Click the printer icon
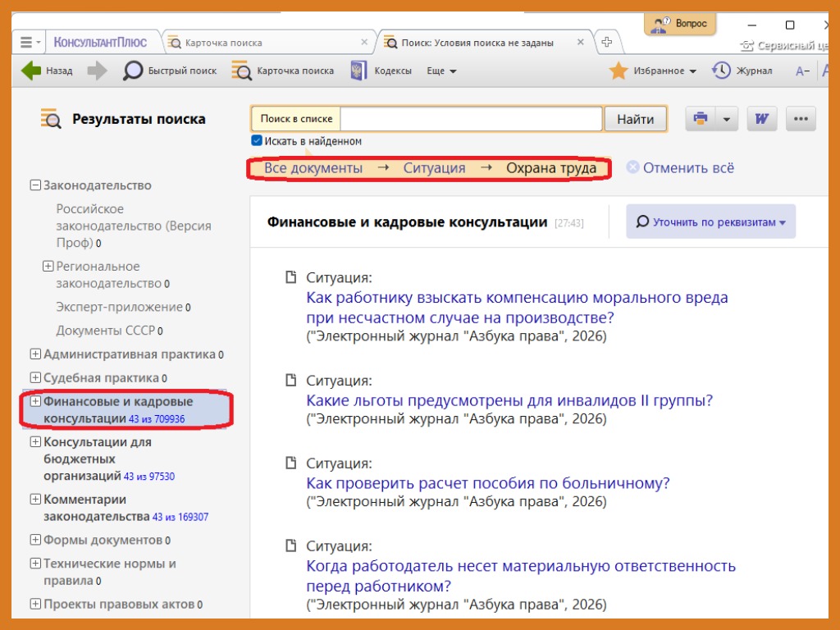 (x=701, y=119)
